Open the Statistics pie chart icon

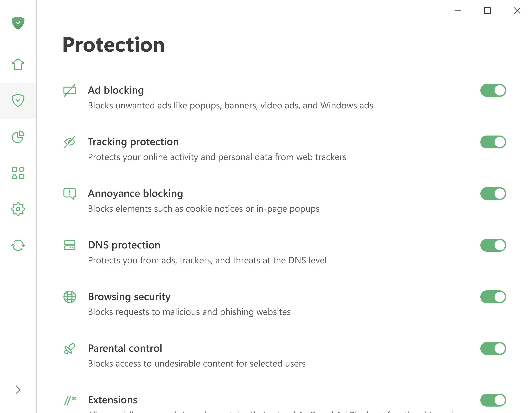pos(18,137)
